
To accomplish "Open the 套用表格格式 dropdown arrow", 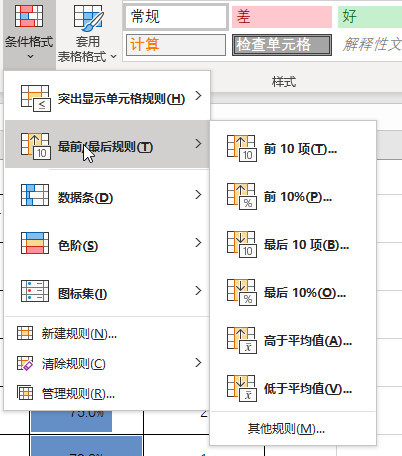I will click(114, 57).
